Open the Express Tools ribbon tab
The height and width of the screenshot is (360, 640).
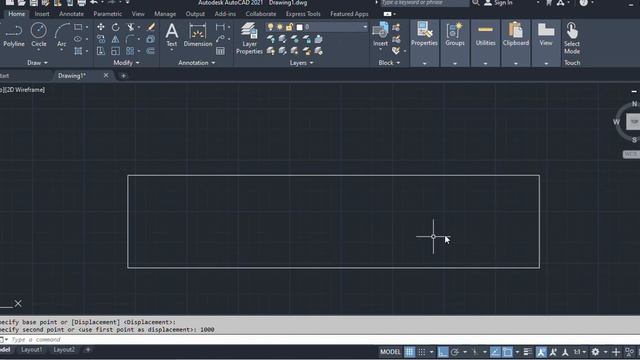tap(303, 14)
